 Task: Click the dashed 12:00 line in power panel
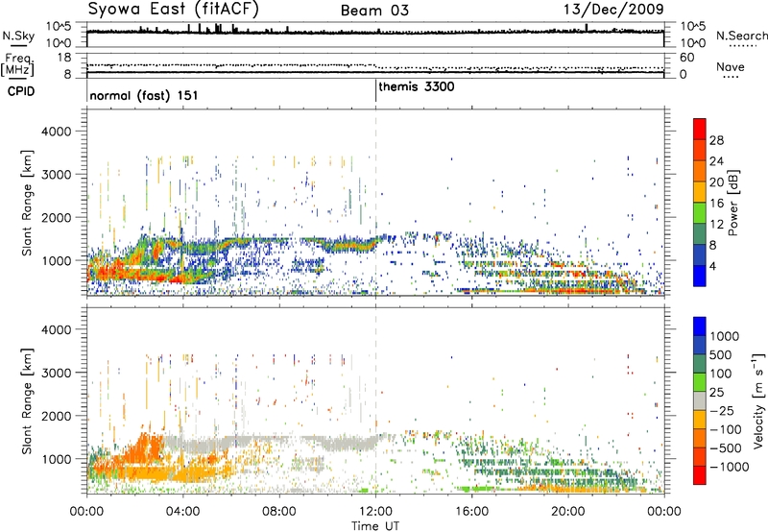(x=375, y=202)
